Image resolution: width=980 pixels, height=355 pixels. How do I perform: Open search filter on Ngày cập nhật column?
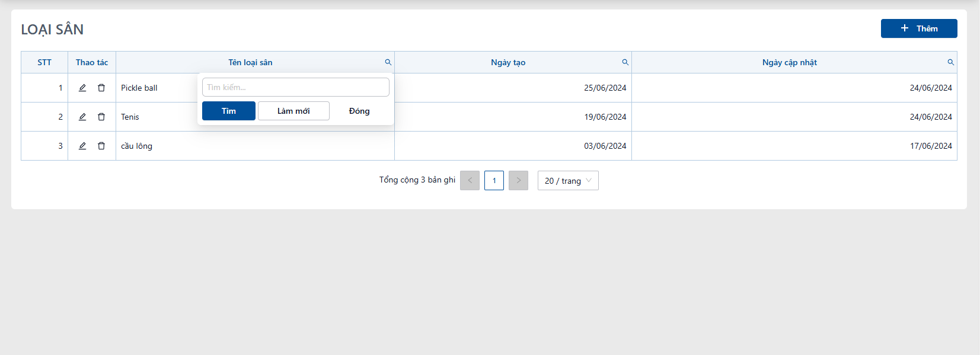951,62
